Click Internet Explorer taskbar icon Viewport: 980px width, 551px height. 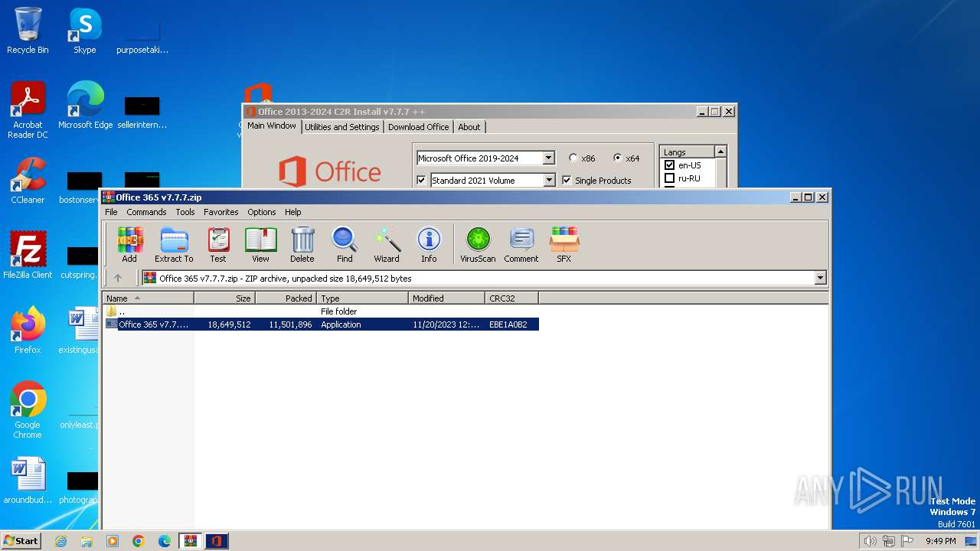(61, 541)
